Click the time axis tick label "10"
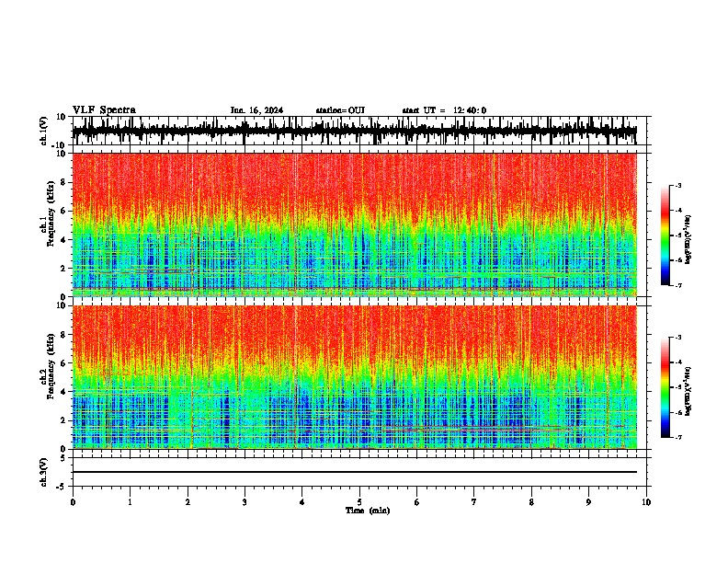The image size is (728, 563). pyautogui.click(x=646, y=502)
